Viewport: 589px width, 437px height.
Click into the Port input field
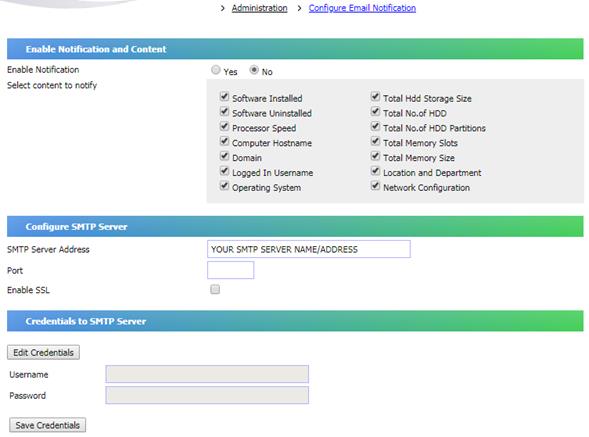click(231, 270)
